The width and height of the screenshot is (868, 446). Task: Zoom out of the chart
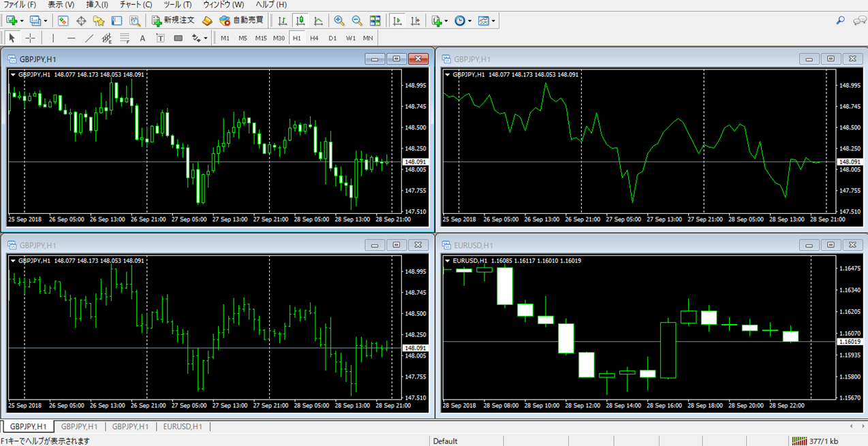tap(355, 20)
